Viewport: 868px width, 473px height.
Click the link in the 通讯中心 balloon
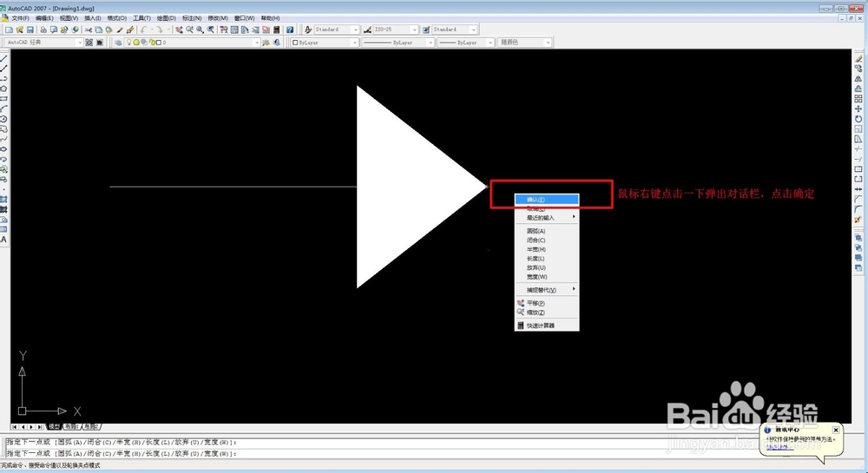[779, 447]
